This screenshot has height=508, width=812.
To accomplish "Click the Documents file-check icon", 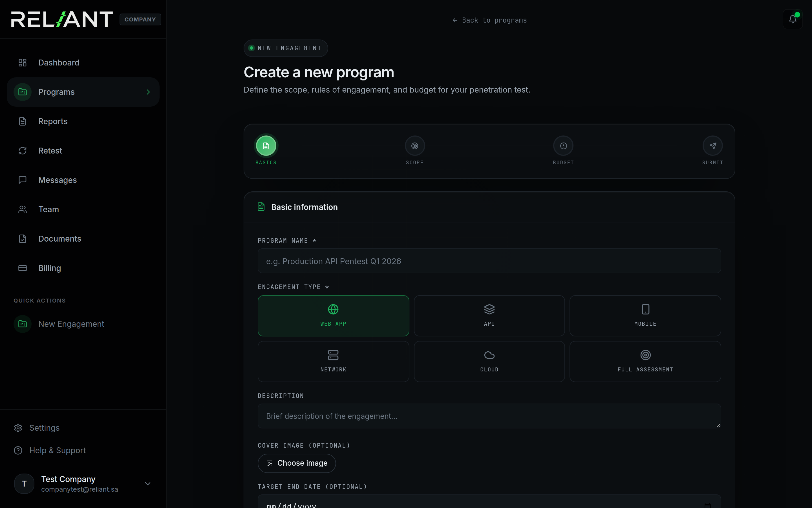I will click(x=23, y=239).
